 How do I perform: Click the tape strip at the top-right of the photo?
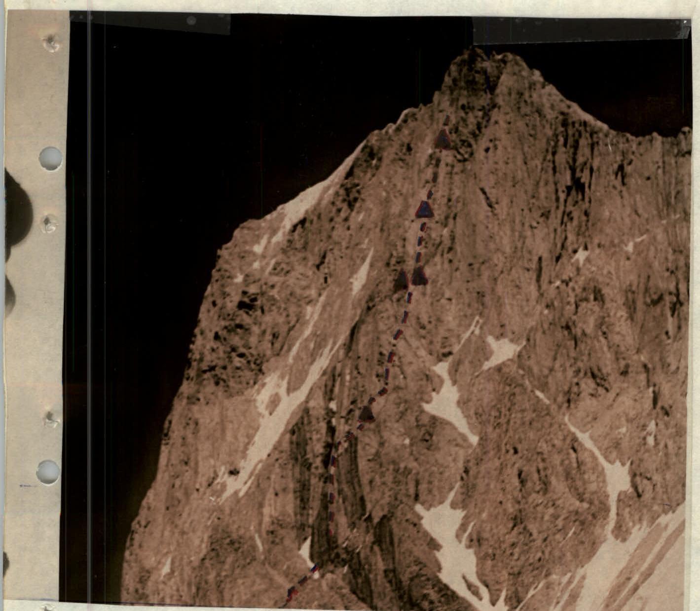tap(580, 30)
